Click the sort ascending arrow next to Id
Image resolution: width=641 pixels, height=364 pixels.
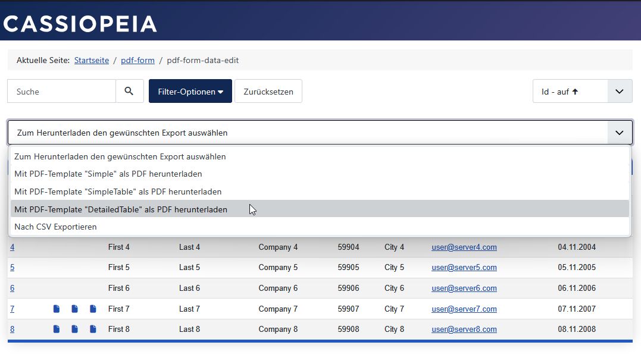click(x=575, y=91)
